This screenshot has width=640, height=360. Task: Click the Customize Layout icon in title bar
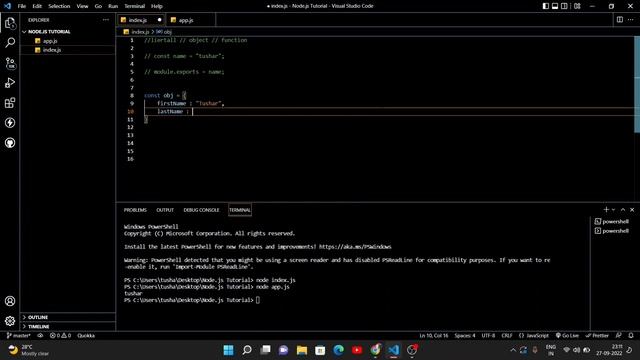(577, 6)
